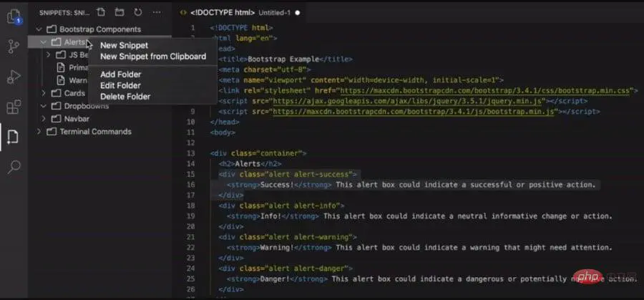Select Add Folder in context menu
This screenshot has height=300, width=644.
click(x=120, y=74)
